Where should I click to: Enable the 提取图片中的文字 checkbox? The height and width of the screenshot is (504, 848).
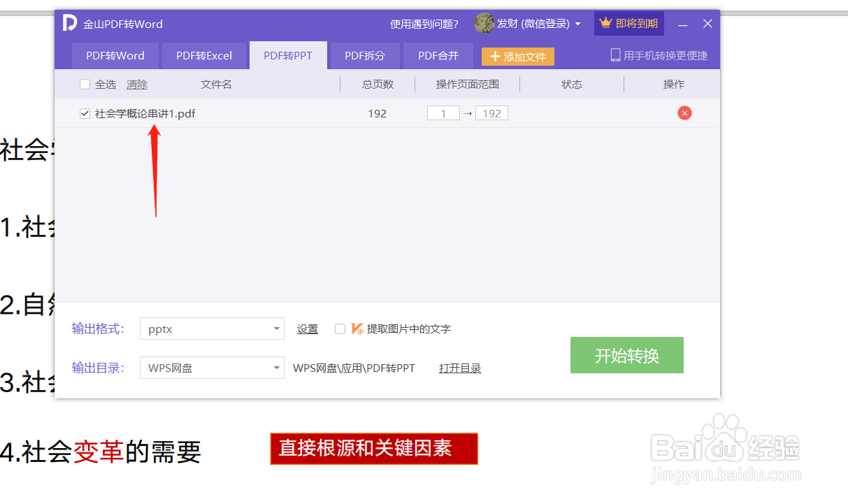(x=340, y=329)
